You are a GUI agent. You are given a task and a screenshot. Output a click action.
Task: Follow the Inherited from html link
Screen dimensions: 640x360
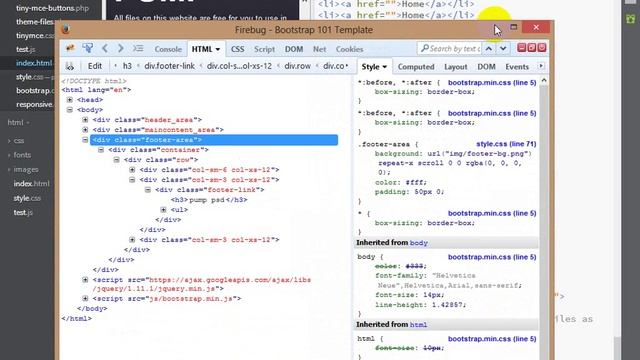(418, 325)
